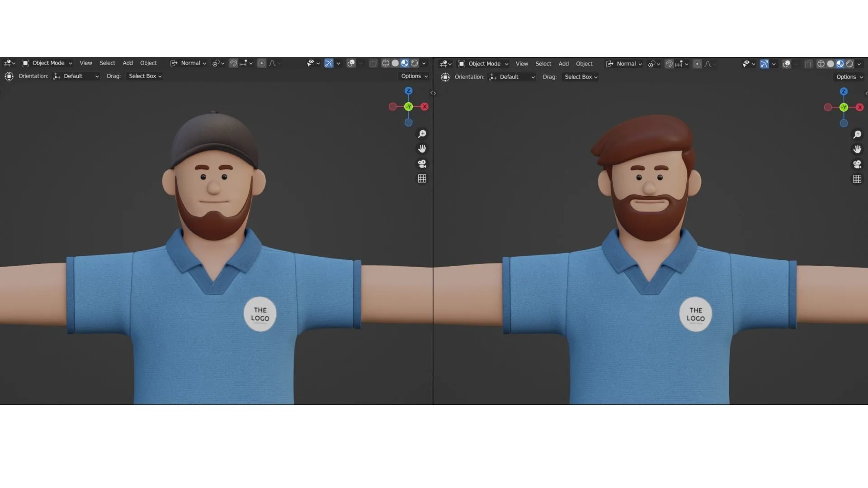Open Object menu in right viewport
Viewport: 868px width, 488px height.
click(x=584, y=64)
